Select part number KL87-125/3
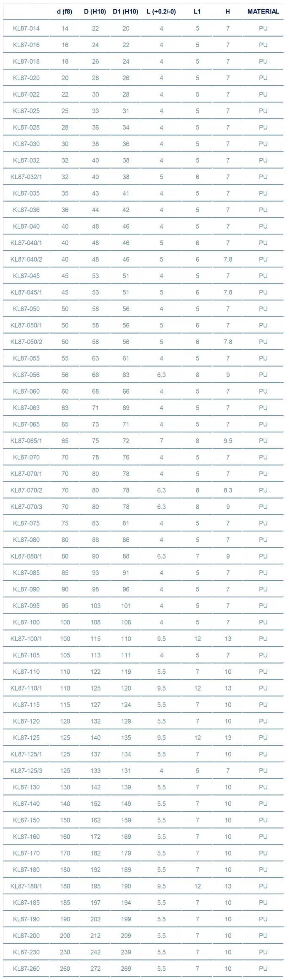Image resolution: width=287 pixels, height=980 pixels. pyautogui.click(x=26, y=771)
